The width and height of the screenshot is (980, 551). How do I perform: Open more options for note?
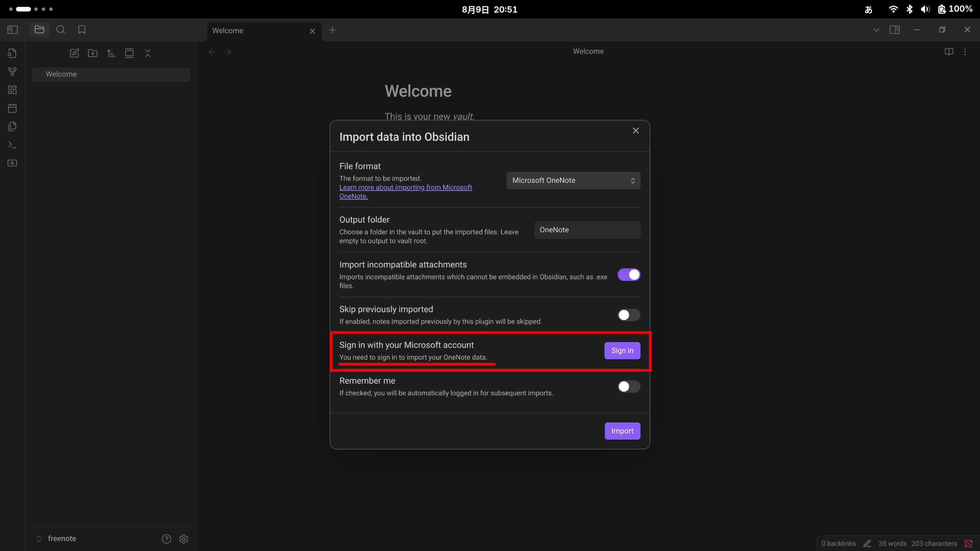pyautogui.click(x=965, y=52)
